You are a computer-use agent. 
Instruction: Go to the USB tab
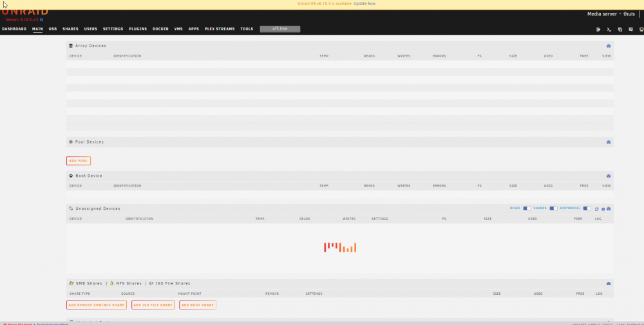coord(53,29)
